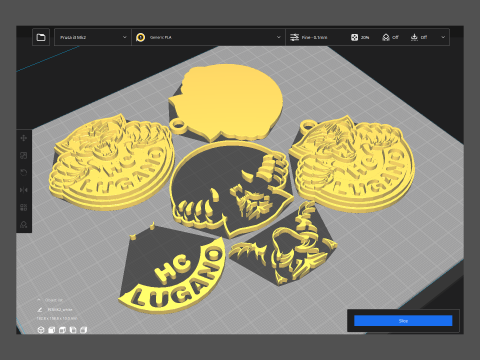
Task: Select the Scale tool in left toolbar
Action: pos(24,155)
